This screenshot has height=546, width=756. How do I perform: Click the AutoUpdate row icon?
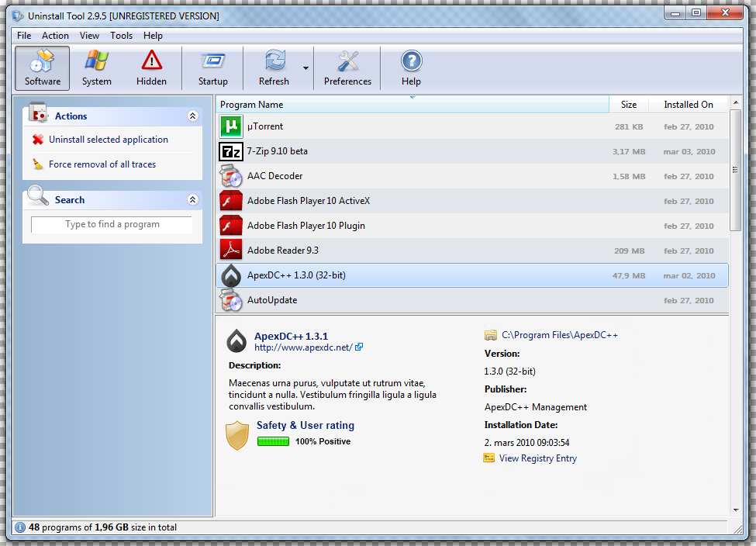[x=231, y=300]
